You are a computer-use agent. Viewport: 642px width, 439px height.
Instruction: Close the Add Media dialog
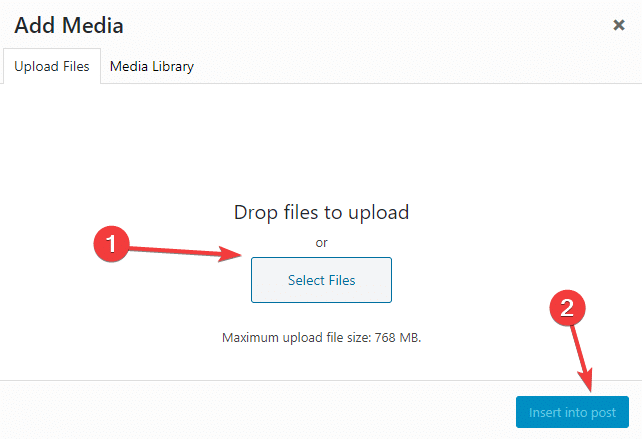(619, 25)
